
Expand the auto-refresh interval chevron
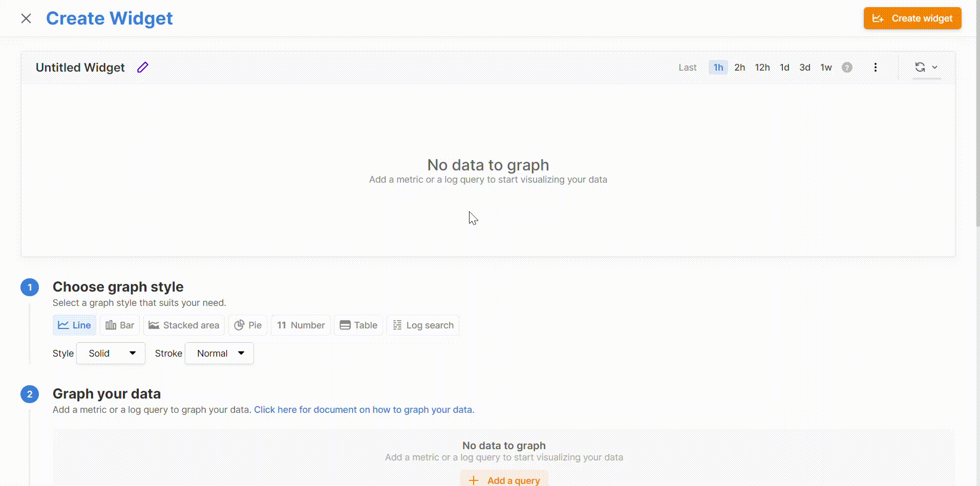[x=934, y=68]
